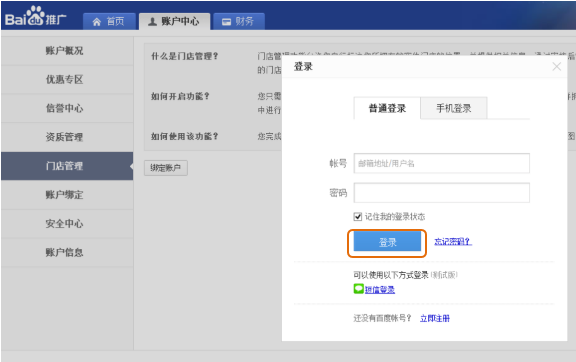576x362 pixels.
Task: Focus the 密码 input field
Action: (442, 193)
